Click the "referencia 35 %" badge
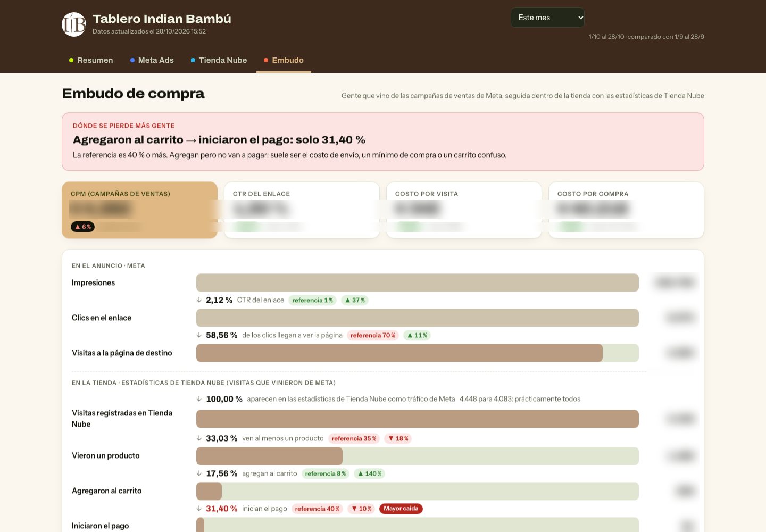Image resolution: width=766 pixels, height=532 pixels. pyautogui.click(x=354, y=438)
